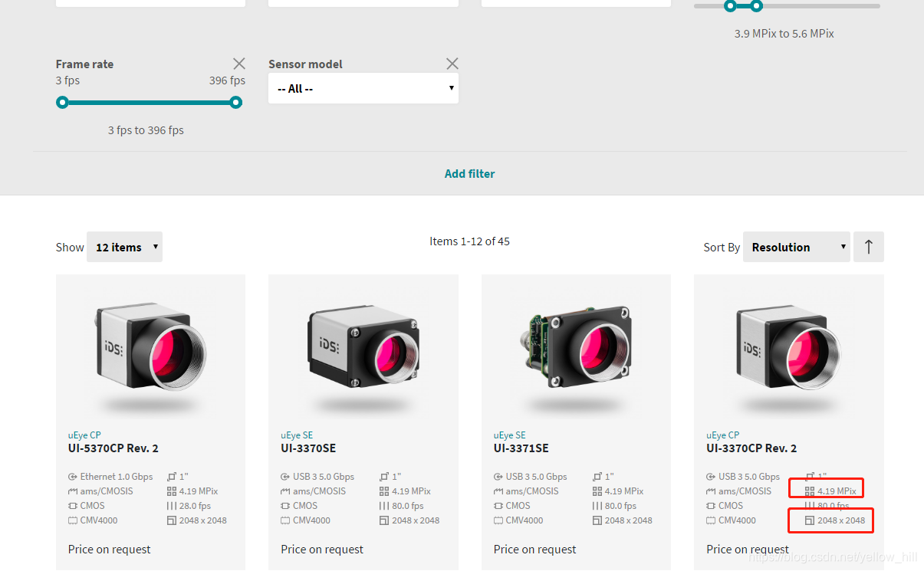924x571 pixels.
Task: Click the CMV4000 sensor icon on UI-5370CP
Action: pos(73,520)
